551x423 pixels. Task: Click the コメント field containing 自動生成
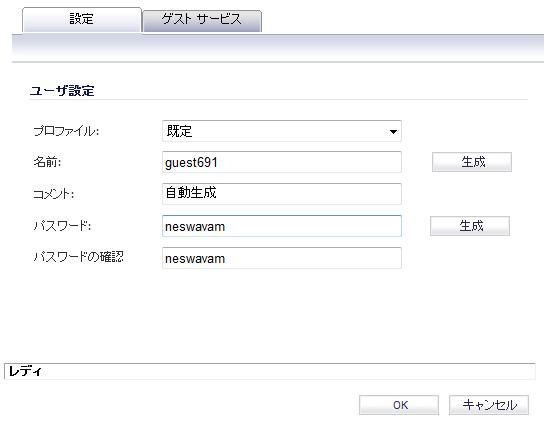click(x=281, y=194)
